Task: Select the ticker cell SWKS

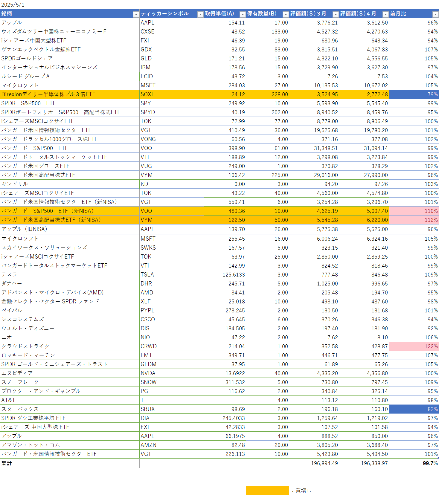Action: pyautogui.click(x=172, y=248)
